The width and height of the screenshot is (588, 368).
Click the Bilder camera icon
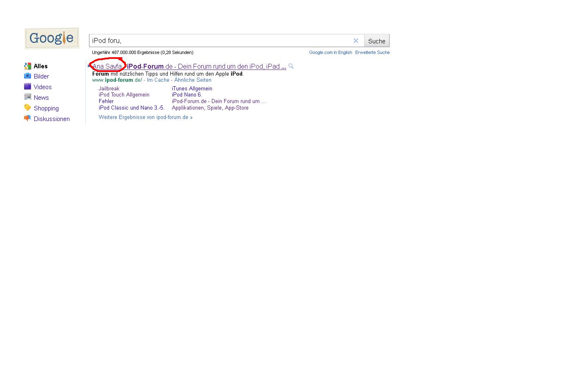click(27, 76)
